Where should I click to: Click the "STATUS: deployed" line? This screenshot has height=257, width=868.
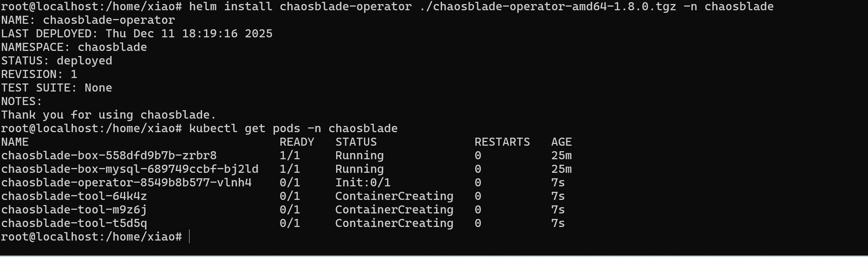coord(57,61)
